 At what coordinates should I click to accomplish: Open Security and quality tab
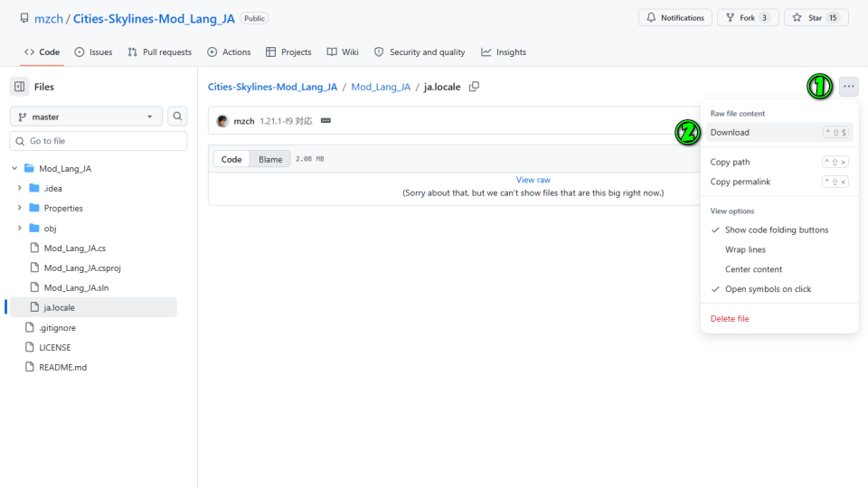[419, 52]
